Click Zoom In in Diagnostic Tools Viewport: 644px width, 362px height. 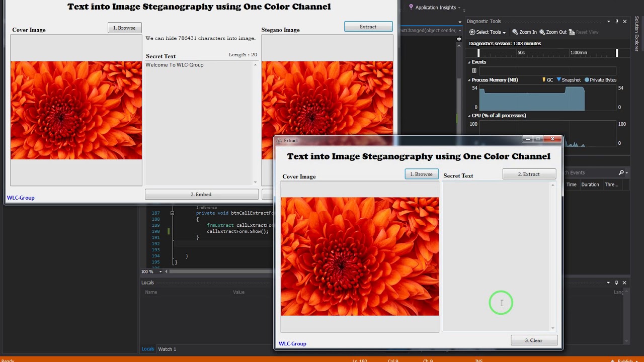point(524,32)
